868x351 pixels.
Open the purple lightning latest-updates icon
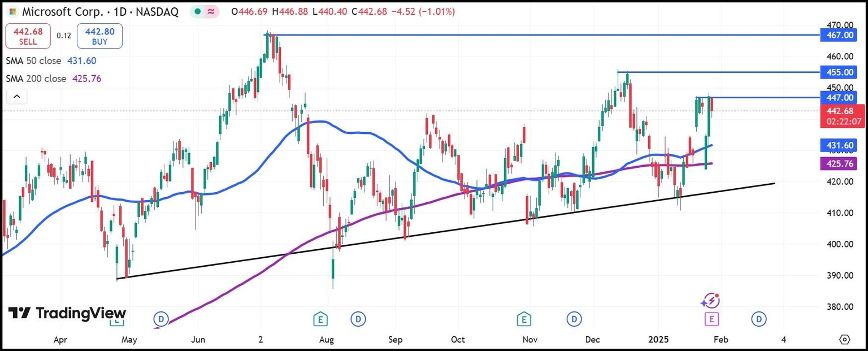[710, 301]
